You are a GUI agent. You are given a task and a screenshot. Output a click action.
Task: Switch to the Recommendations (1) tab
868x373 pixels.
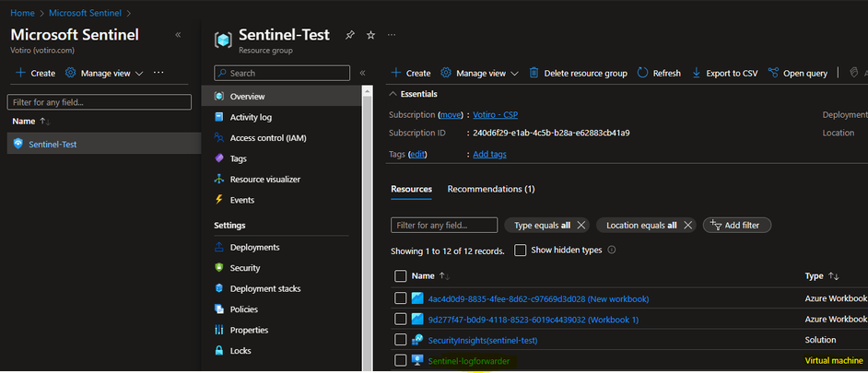coord(491,190)
